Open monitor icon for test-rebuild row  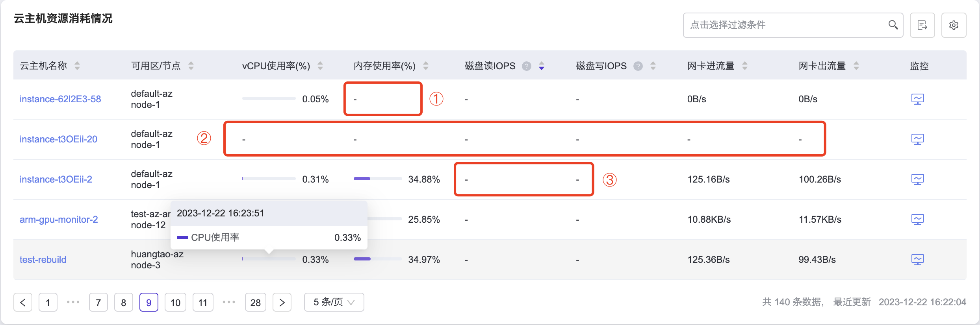[x=917, y=259]
